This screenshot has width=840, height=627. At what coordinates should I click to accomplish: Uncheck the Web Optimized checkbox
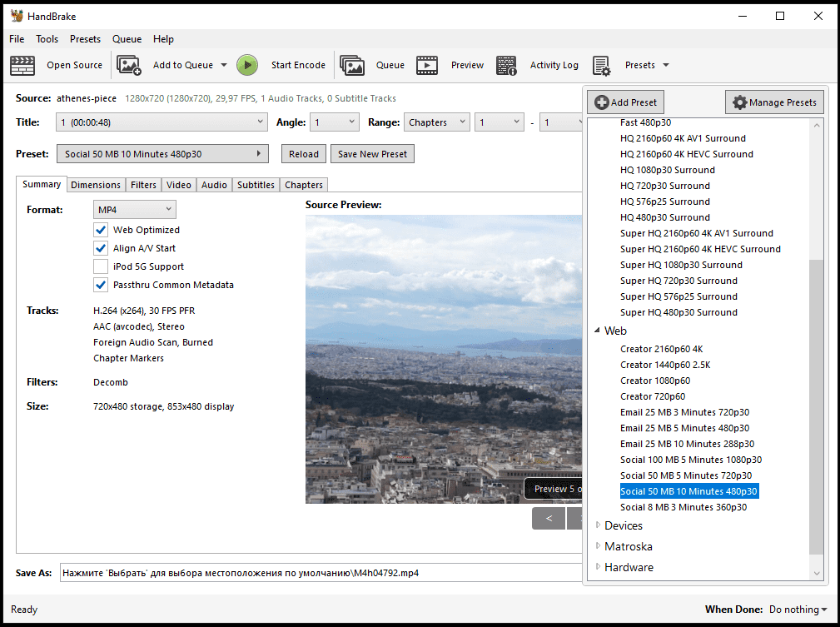click(101, 230)
